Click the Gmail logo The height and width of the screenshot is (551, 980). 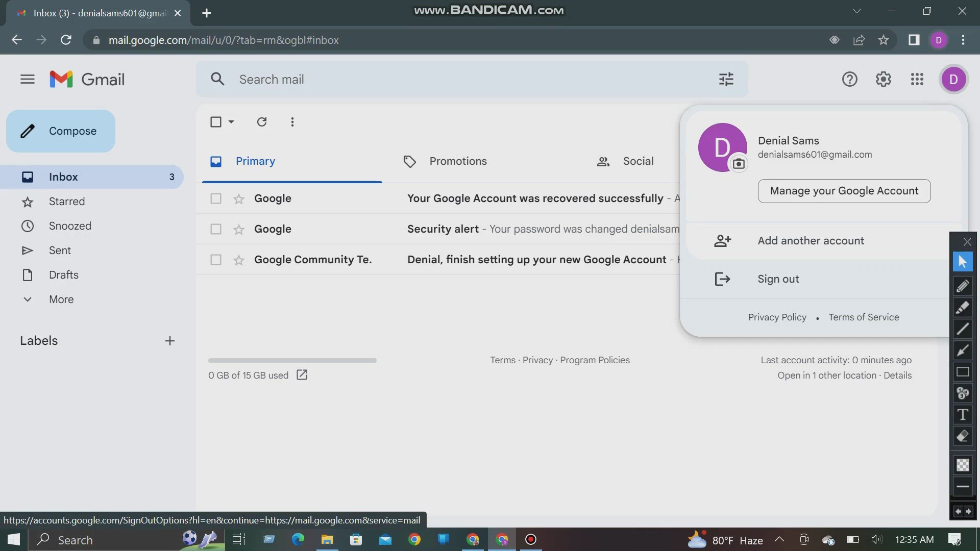coord(87,79)
